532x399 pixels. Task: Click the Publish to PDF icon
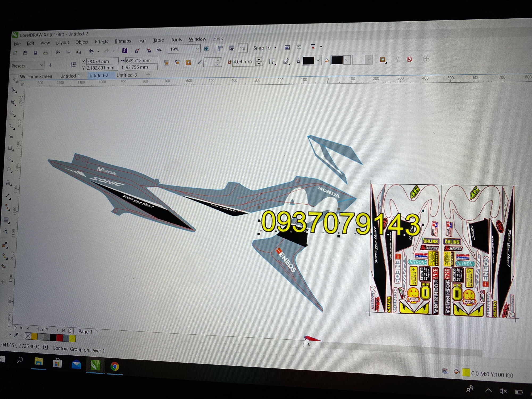point(159,50)
